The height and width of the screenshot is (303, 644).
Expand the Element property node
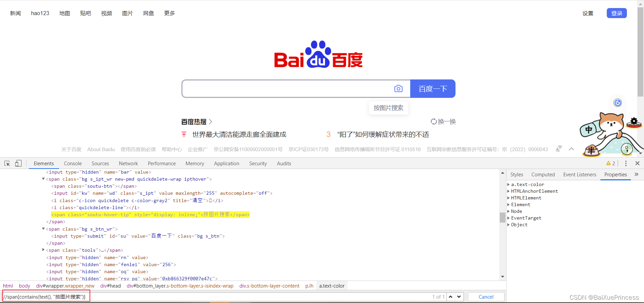[508, 204]
